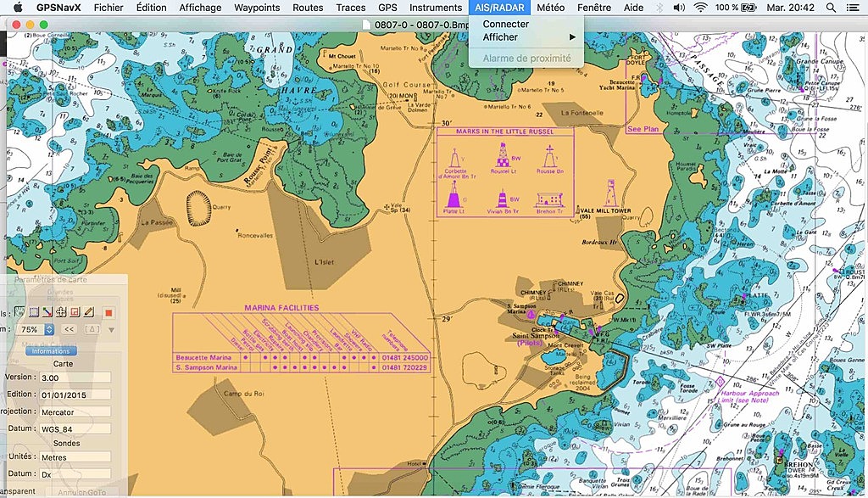Image resolution: width=868 pixels, height=498 pixels.
Task: Open the Instruments menu
Action: click(x=436, y=8)
